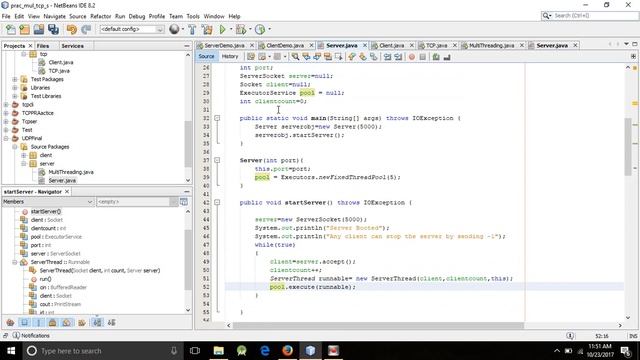Collapse the UDPFinal project node
Screen dimensions: 640x360
point(6,138)
